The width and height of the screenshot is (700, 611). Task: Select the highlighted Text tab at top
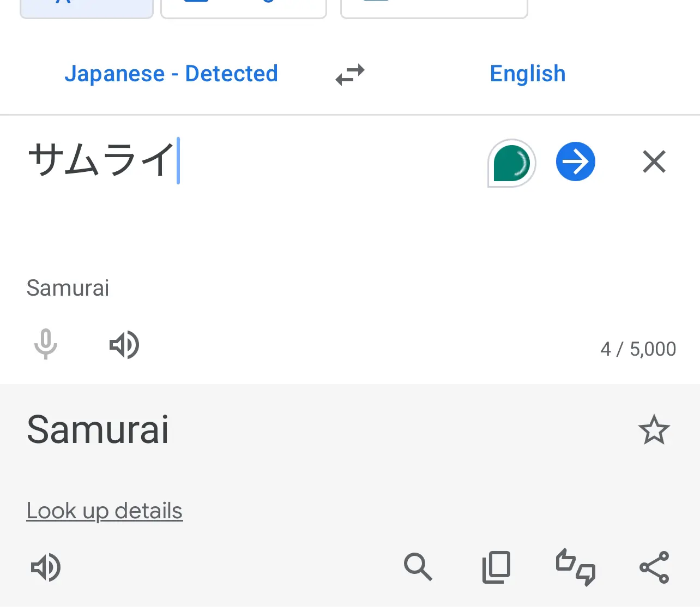click(87, 8)
